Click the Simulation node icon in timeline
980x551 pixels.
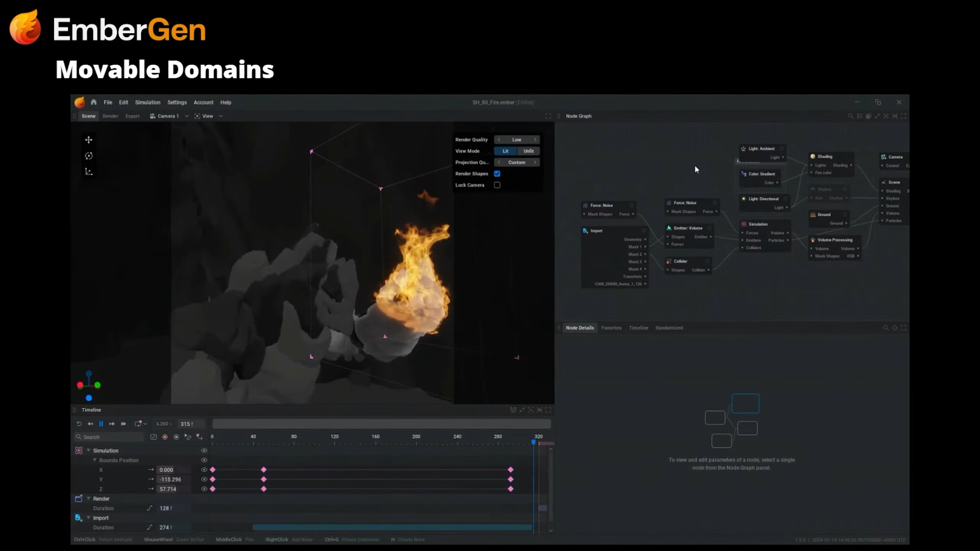pyautogui.click(x=78, y=450)
